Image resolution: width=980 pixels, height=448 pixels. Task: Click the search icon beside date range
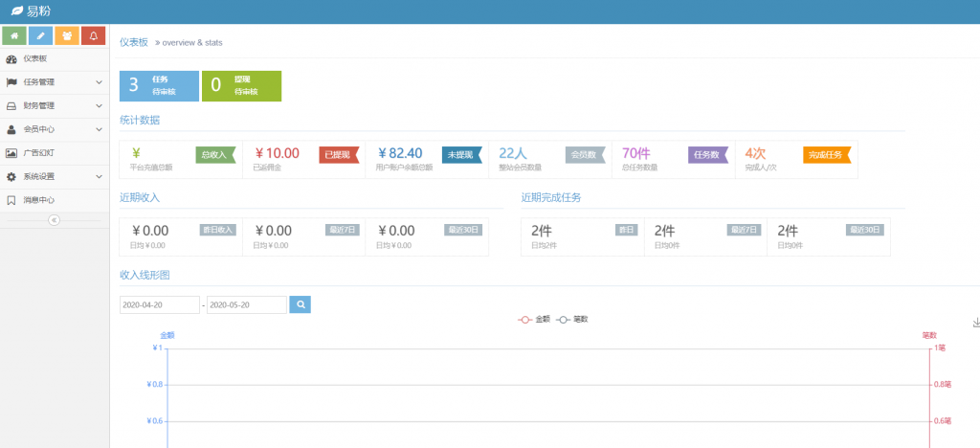point(300,304)
